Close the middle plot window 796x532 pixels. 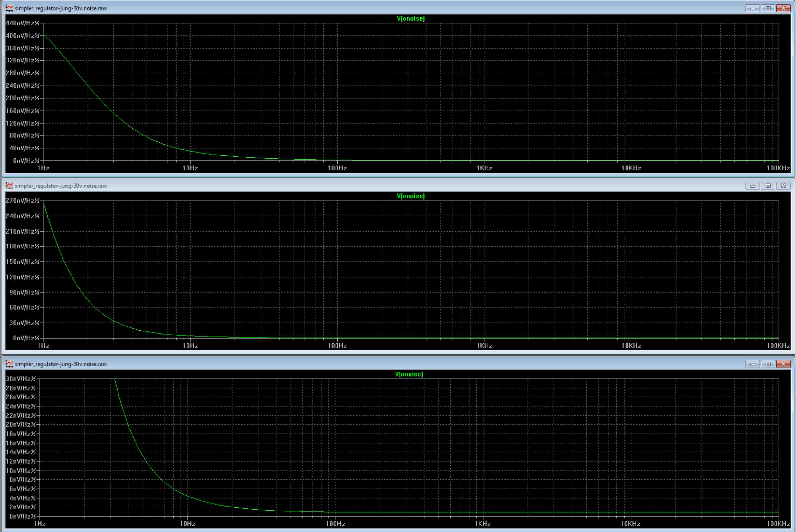point(784,186)
